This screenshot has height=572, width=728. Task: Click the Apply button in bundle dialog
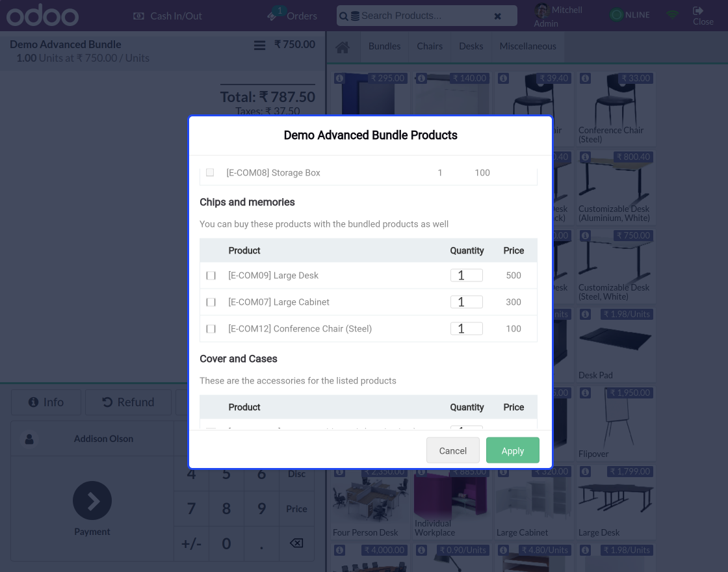coord(513,450)
